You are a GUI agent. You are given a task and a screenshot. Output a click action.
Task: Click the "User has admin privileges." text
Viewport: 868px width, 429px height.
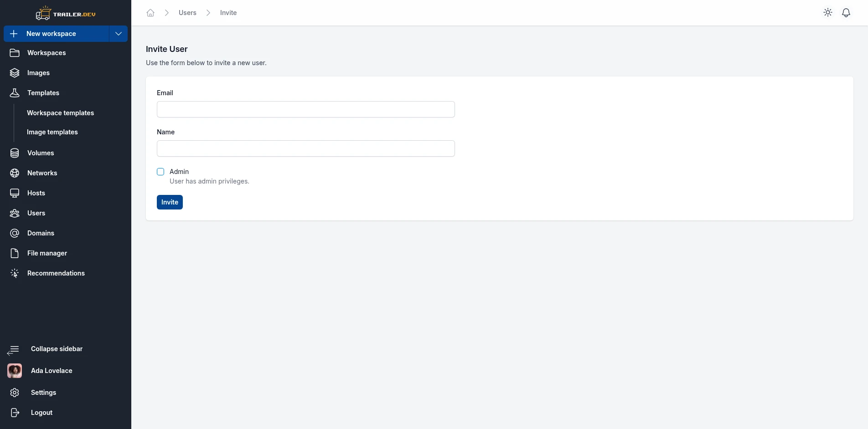point(209,181)
